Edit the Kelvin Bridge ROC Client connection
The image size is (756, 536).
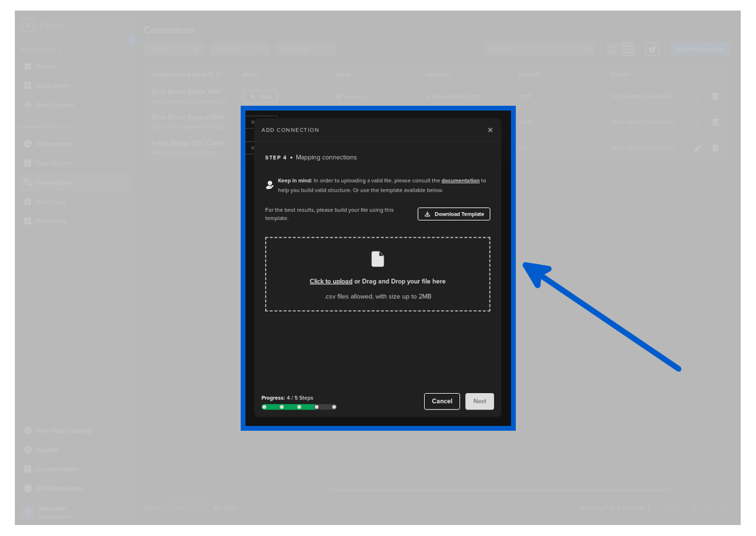point(698,148)
